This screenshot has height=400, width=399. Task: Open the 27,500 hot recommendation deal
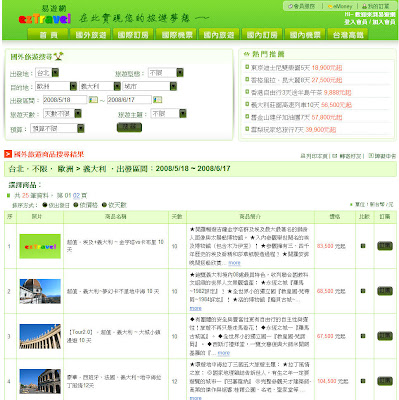click(x=296, y=80)
